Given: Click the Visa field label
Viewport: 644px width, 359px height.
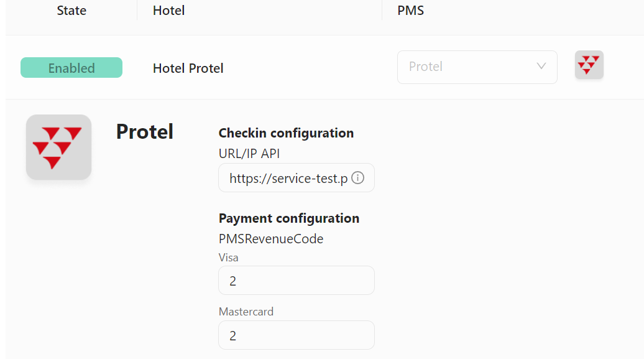Looking at the screenshot, I should (228, 258).
